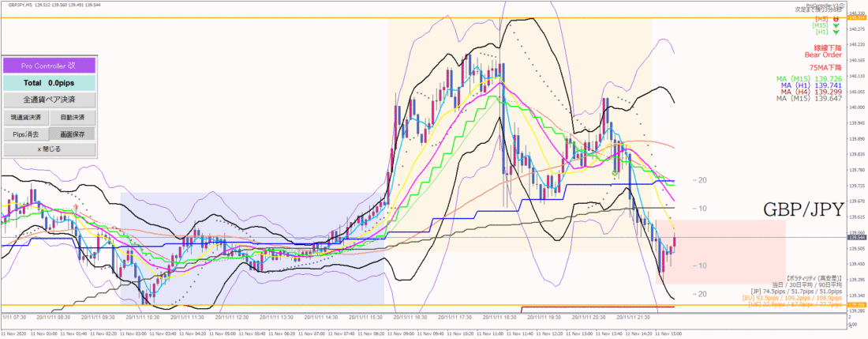Click the current price tag 139.544
The height and width of the screenshot is (339, 868).
pyautogui.click(x=858, y=237)
